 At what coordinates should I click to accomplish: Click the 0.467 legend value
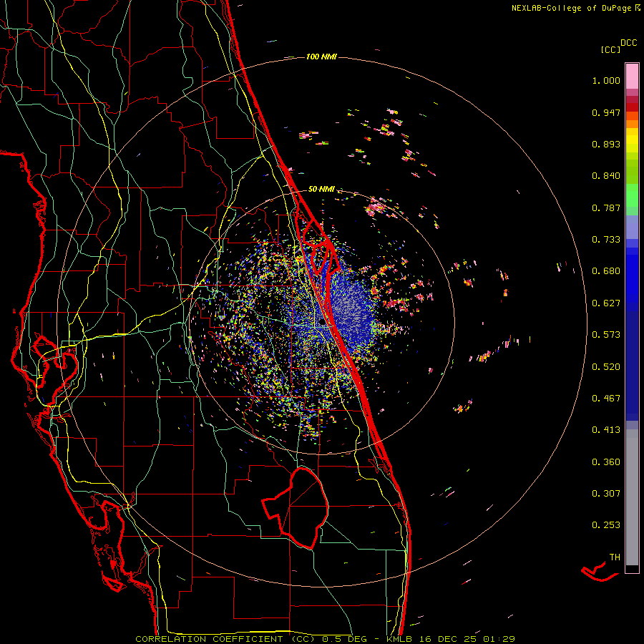[x=606, y=399]
